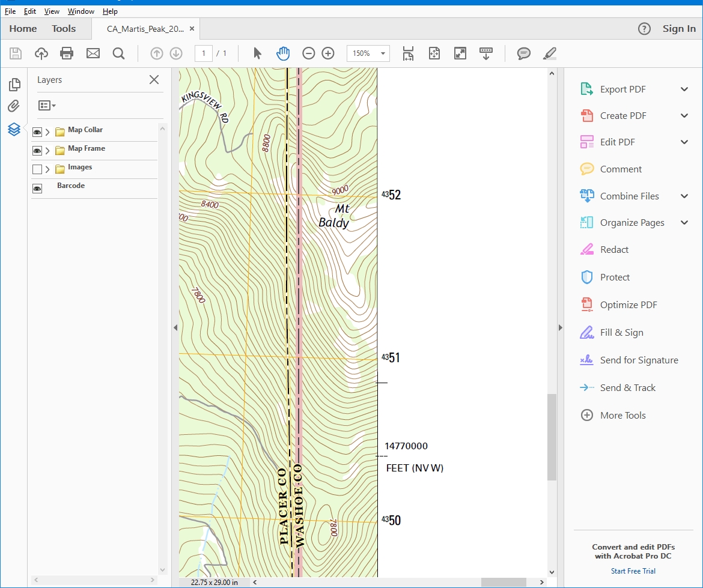Open the Attachments paperclip panel
This screenshot has width=703, height=588.
pos(14,106)
